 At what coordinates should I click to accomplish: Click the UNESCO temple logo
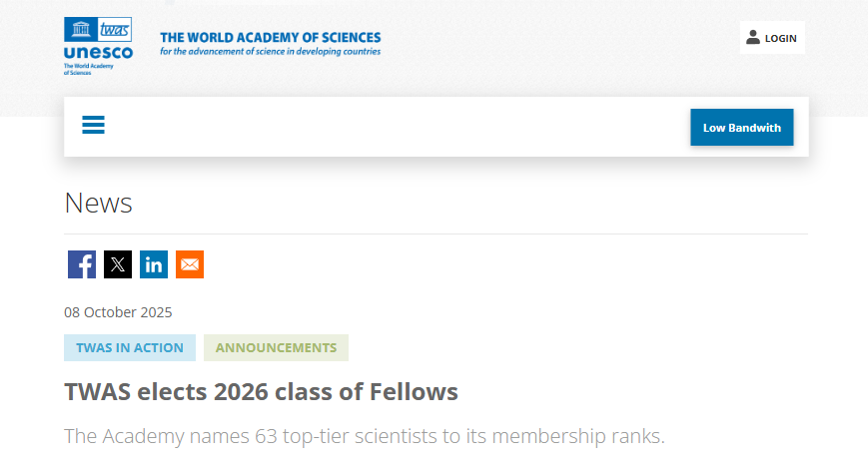[x=80, y=29]
